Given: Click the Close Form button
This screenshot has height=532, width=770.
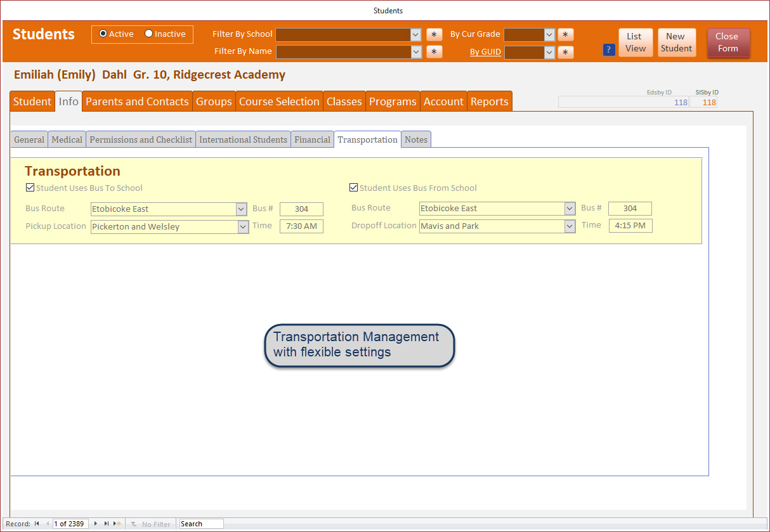Looking at the screenshot, I should [728, 42].
